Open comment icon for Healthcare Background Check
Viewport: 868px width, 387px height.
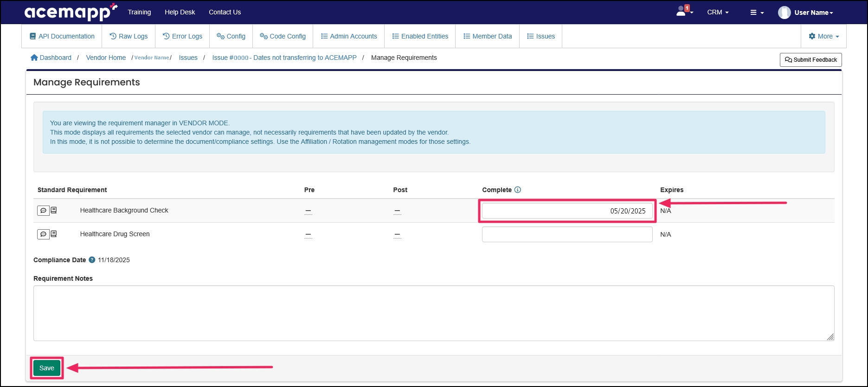(x=43, y=210)
